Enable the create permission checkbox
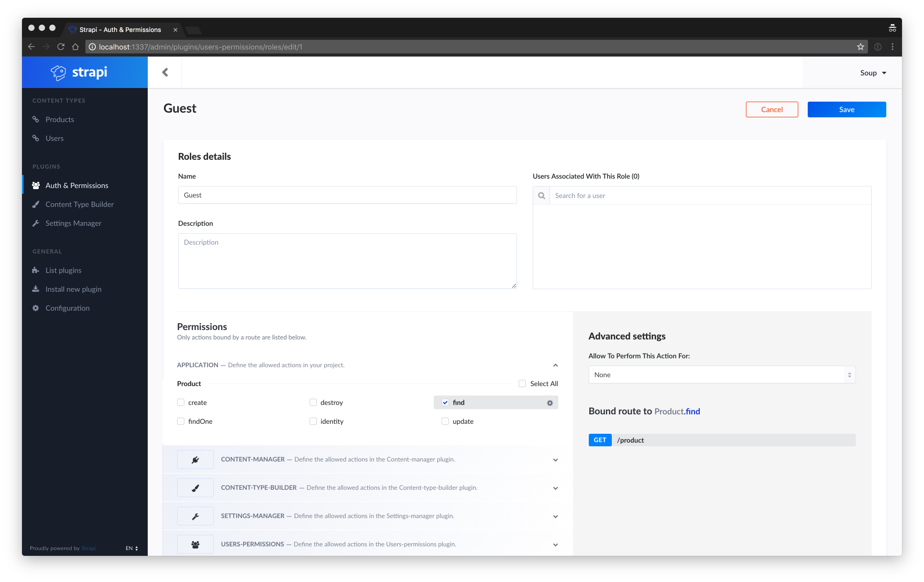The image size is (924, 582). click(181, 402)
